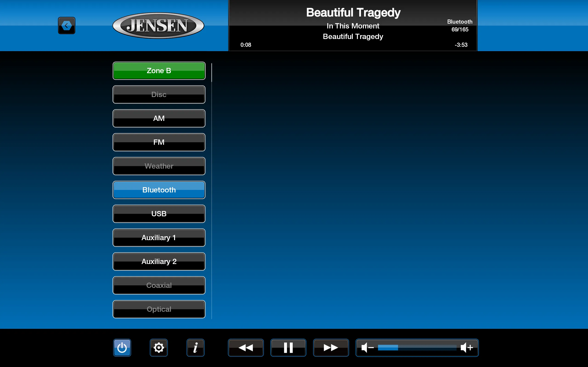Viewport: 588px width, 367px height.
Task: Click the back arrow navigation icon
Action: pyautogui.click(x=67, y=25)
